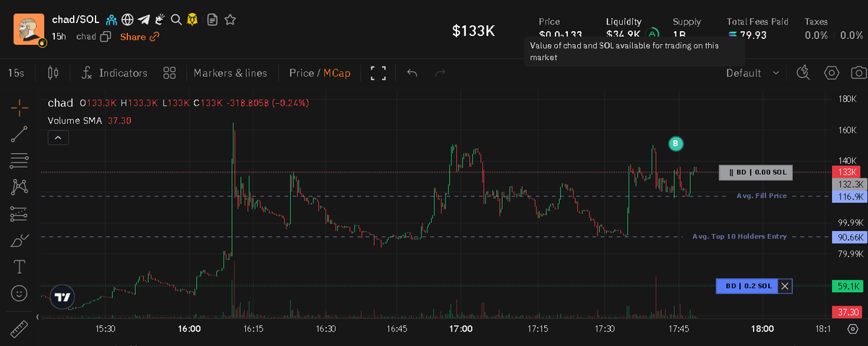The width and height of the screenshot is (868, 346).
Task: Select the crosshair cursor tool
Action: point(20,108)
